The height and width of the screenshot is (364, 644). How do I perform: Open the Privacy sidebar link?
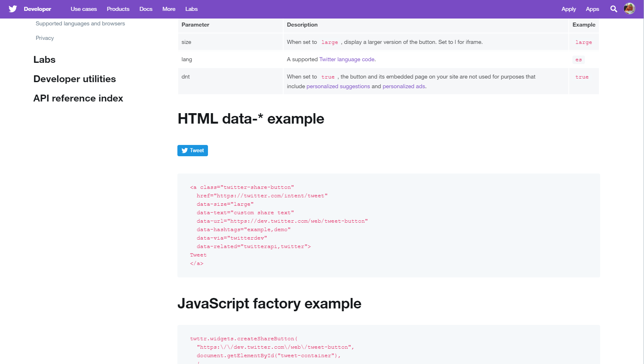[45, 38]
